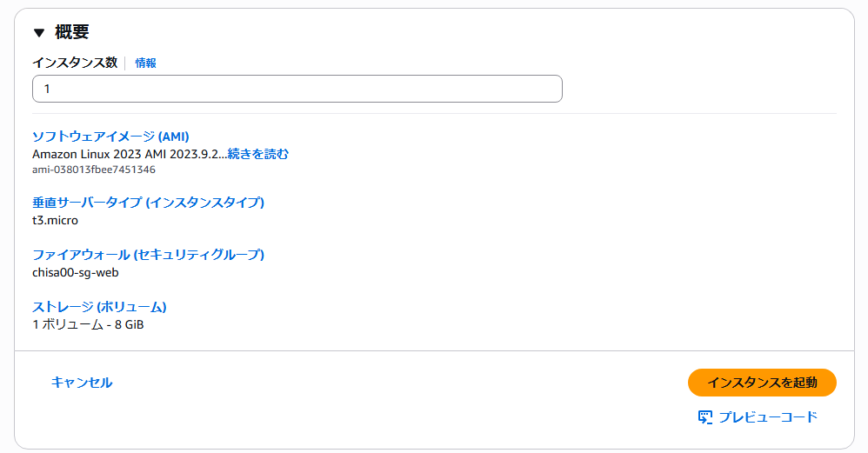Click the divider line above ソフトウェアイメージ
Screen dimensions: 868x453
[434, 113]
